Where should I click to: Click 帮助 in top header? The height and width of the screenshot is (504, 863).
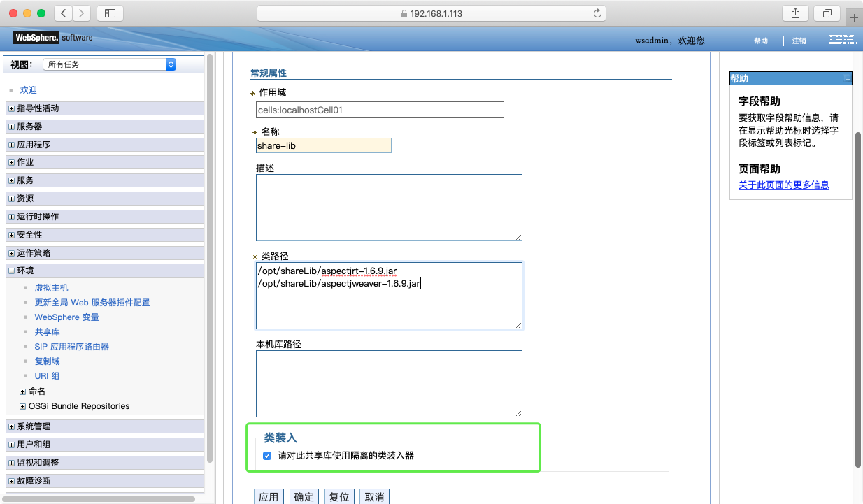tap(761, 41)
